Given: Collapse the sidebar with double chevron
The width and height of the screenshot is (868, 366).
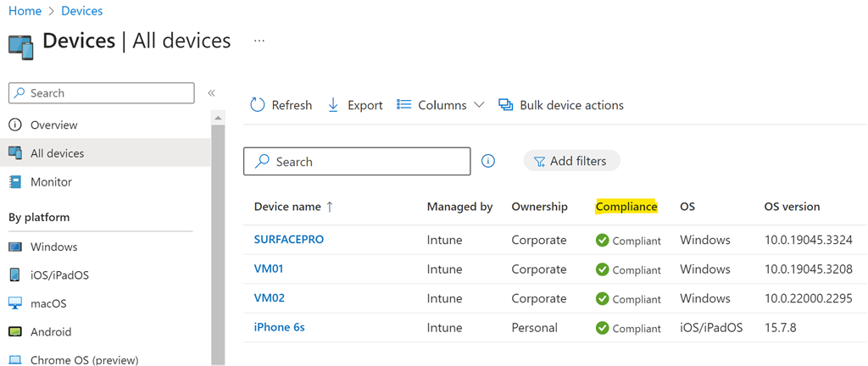Looking at the screenshot, I should [x=212, y=93].
